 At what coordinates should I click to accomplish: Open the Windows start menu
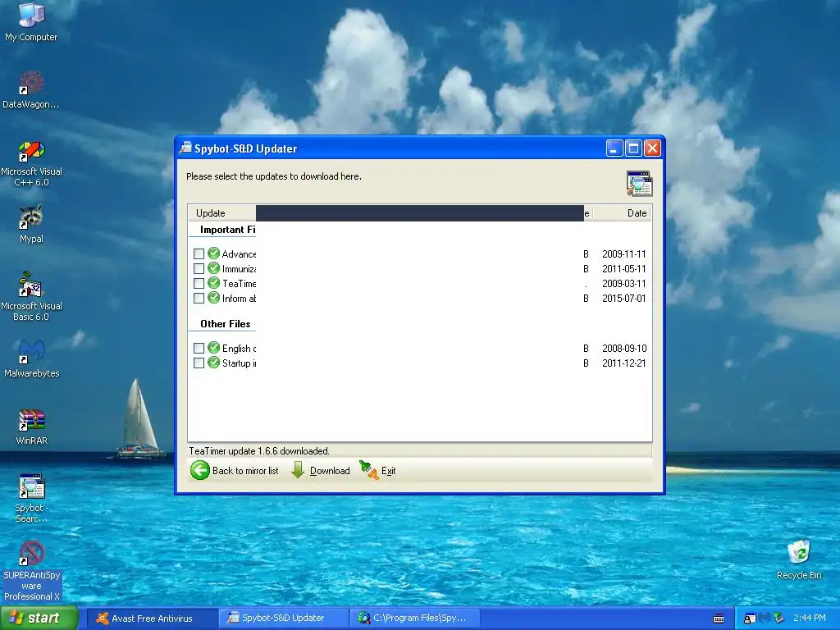pyautogui.click(x=39, y=619)
